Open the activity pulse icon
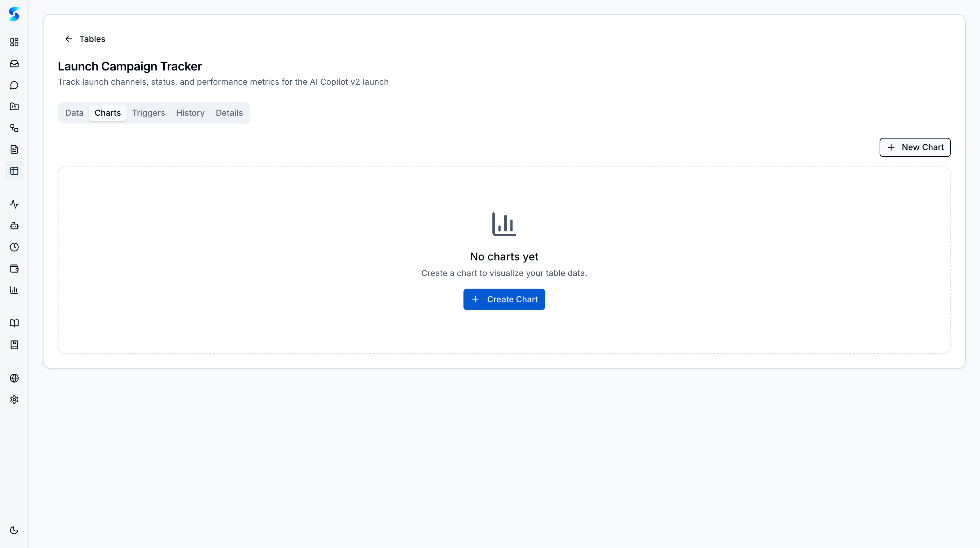The image size is (980, 548). pos(14,204)
